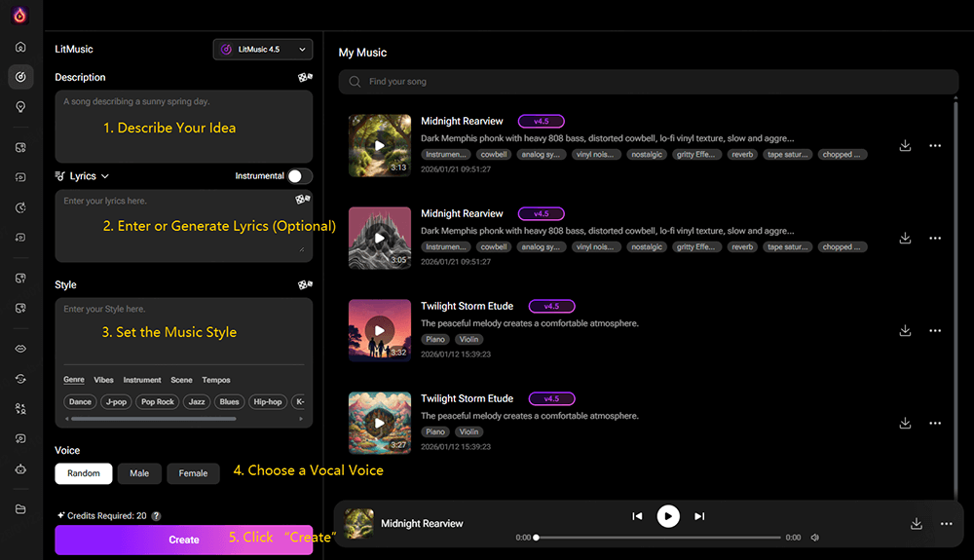The image size is (974, 560).
Task: Add the Blues genre tag
Action: tap(229, 401)
